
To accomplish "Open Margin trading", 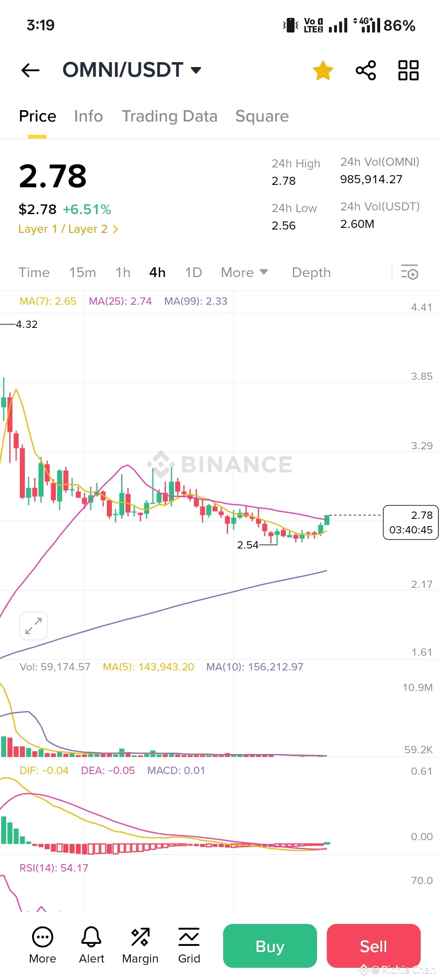I will 140,946.
